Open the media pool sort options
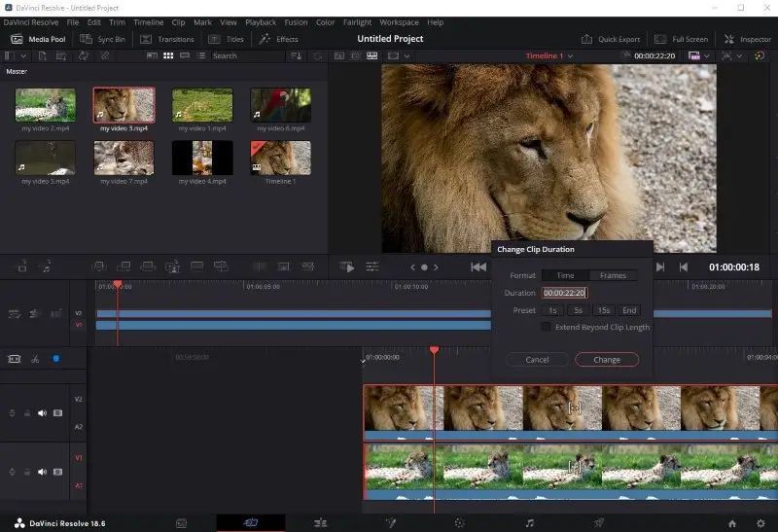The width and height of the screenshot is (778, 532). pyautogui.click(x=296, y=56)
